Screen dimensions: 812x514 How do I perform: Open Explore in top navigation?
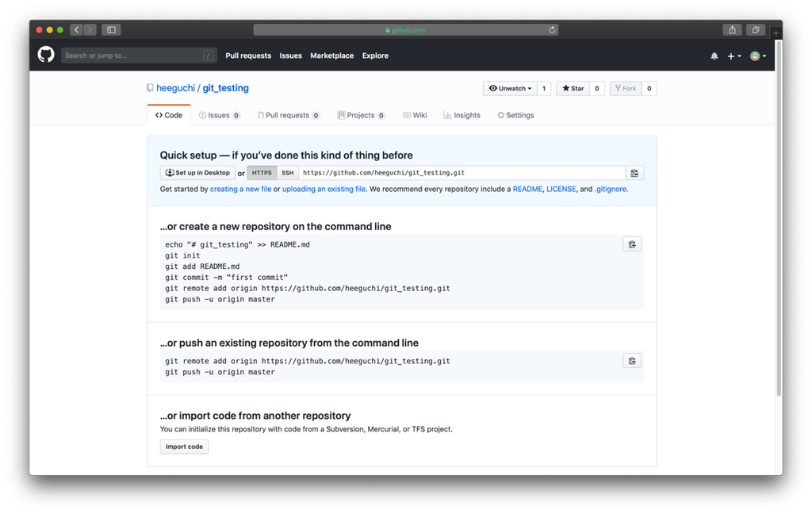pyautogui.click(x=375, y=56)
